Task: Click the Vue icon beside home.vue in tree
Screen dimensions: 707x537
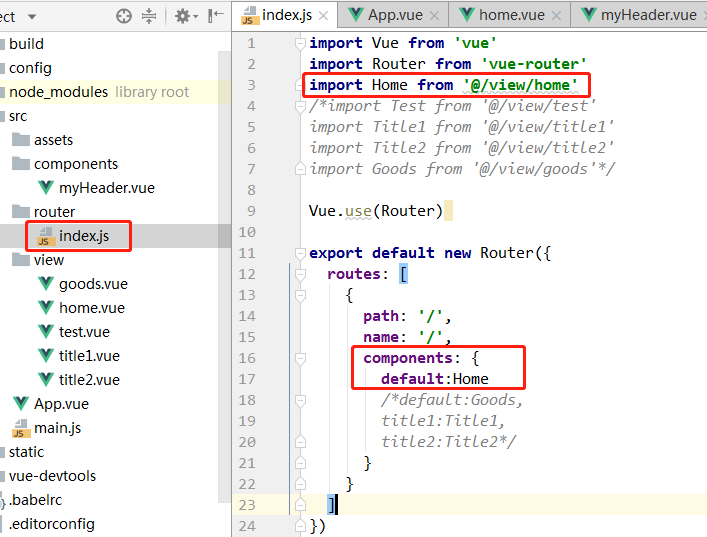Action: point(46,308)
